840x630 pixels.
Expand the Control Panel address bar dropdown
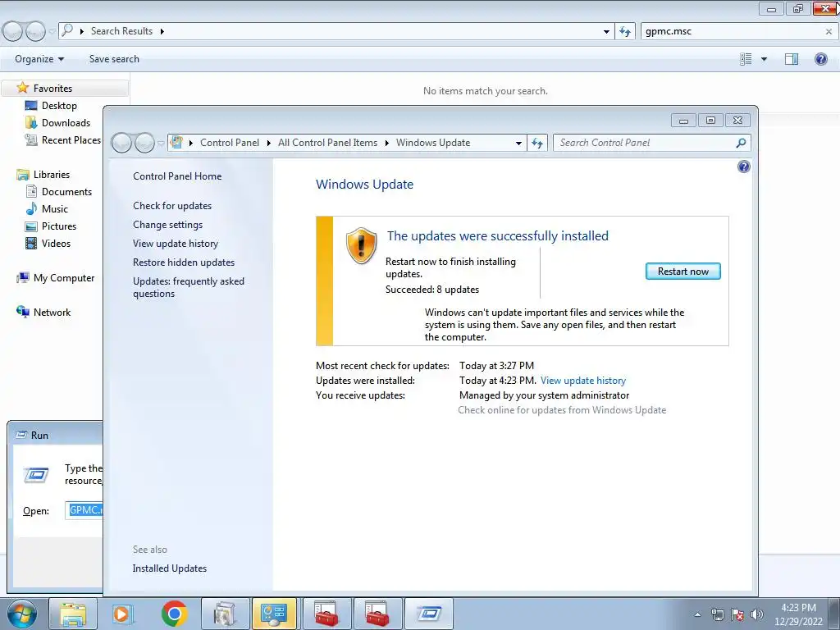coord(518,143)
